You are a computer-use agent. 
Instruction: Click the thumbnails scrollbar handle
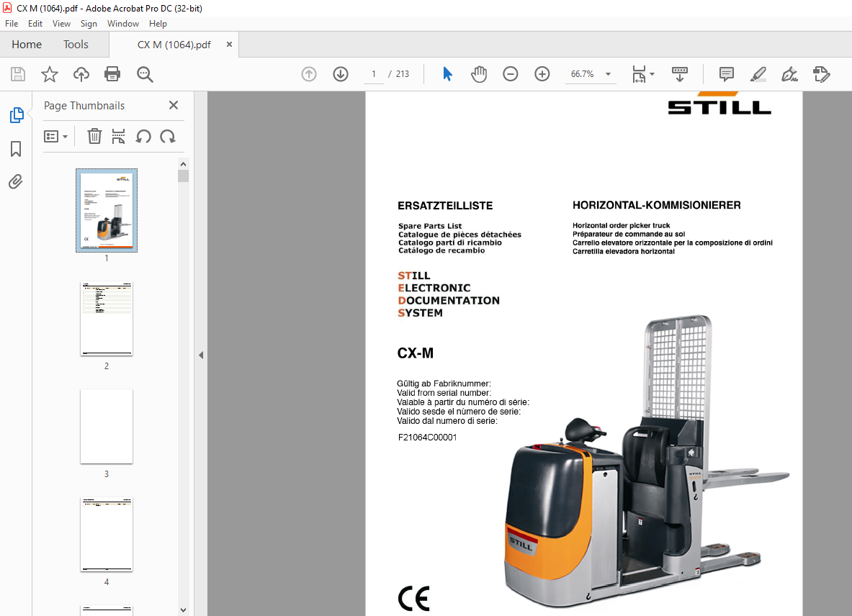183,176
